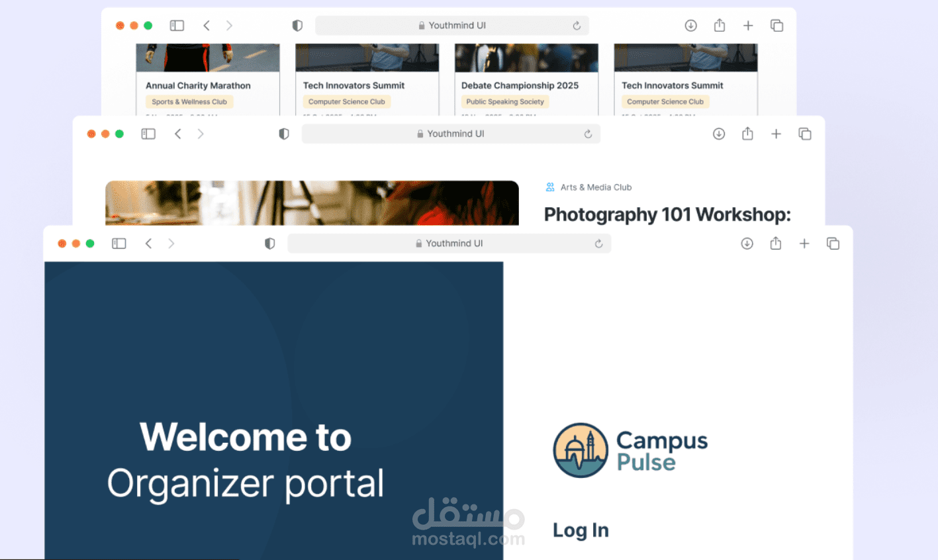938x560 pixels.
Task: Reload page in the front login window
Action: [x=598, y=244]
